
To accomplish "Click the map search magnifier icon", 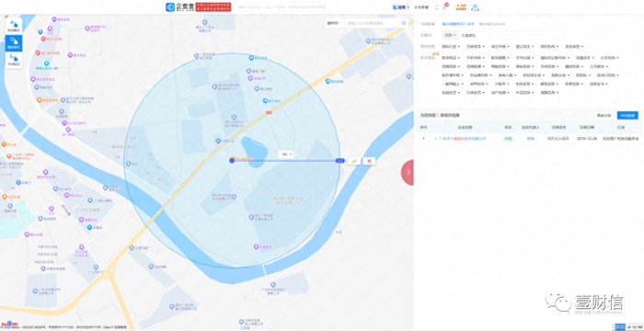I will coord(404,23).
